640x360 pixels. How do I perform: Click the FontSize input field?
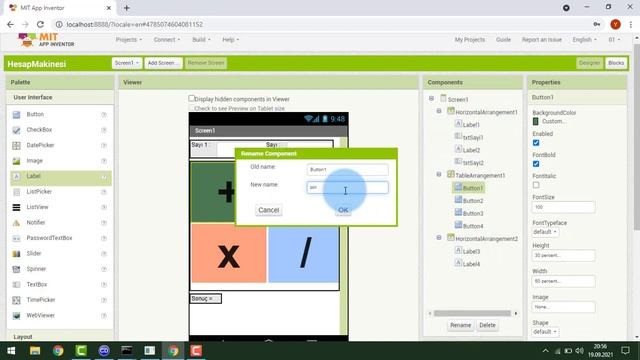(563, 207)
